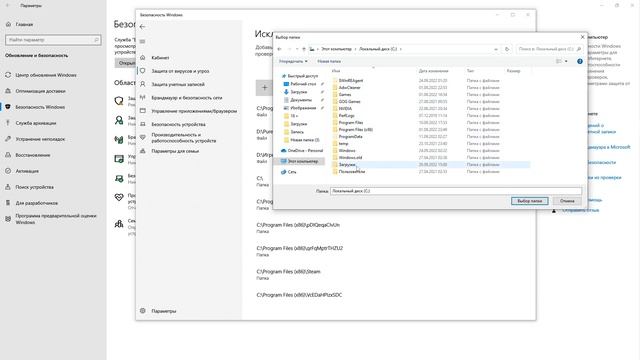This screenshot has width=640, height=360.
Task: Expand the view options dropdown arrow
Action: pyautogui.click(x=566, y=61)
